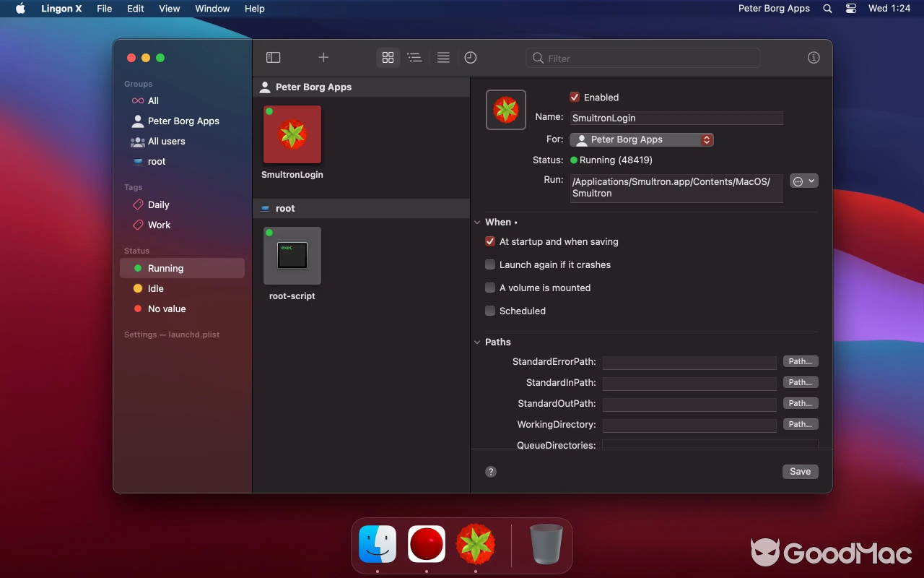Collapse the When section
The height and width of the screenshot is (578, 924).
[x=477, y=222]
